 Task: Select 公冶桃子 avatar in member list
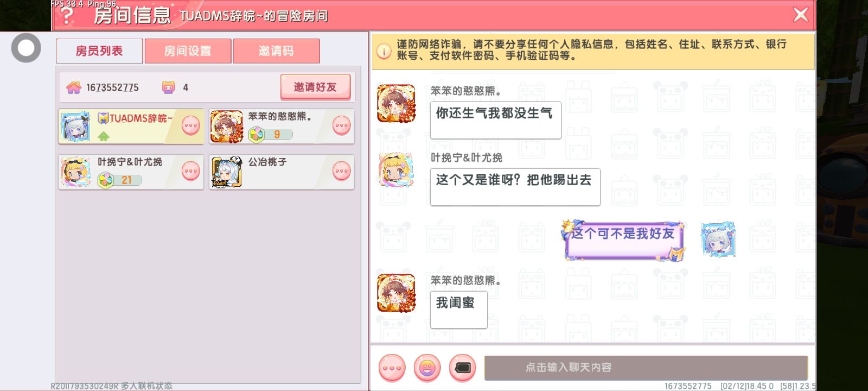coord(227,172)
